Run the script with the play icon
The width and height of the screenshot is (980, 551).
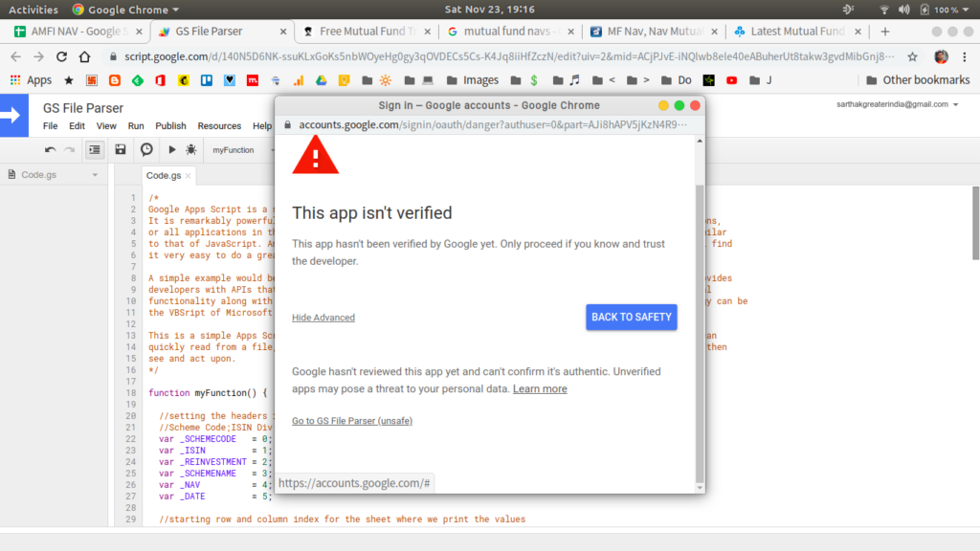[172, 150]
